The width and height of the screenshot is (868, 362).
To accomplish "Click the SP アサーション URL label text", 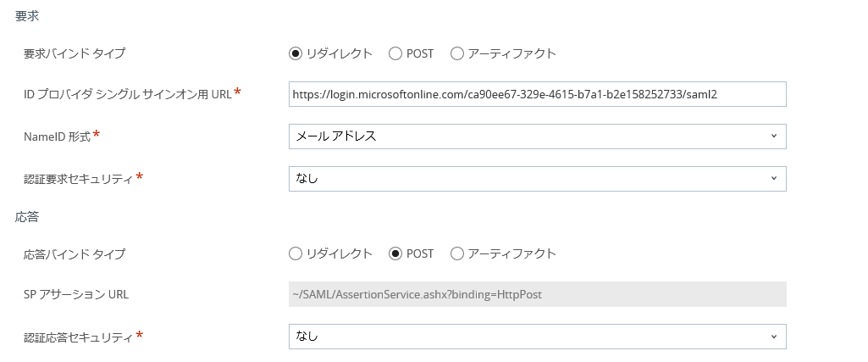I will click(76, 294).
